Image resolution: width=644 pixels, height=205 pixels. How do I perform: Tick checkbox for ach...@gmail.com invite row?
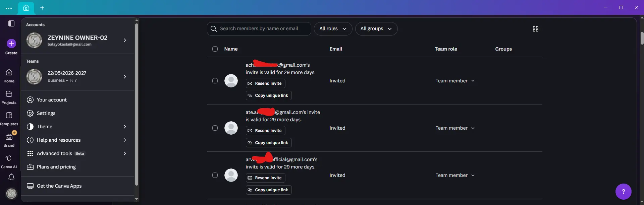(x=215, y=81)
